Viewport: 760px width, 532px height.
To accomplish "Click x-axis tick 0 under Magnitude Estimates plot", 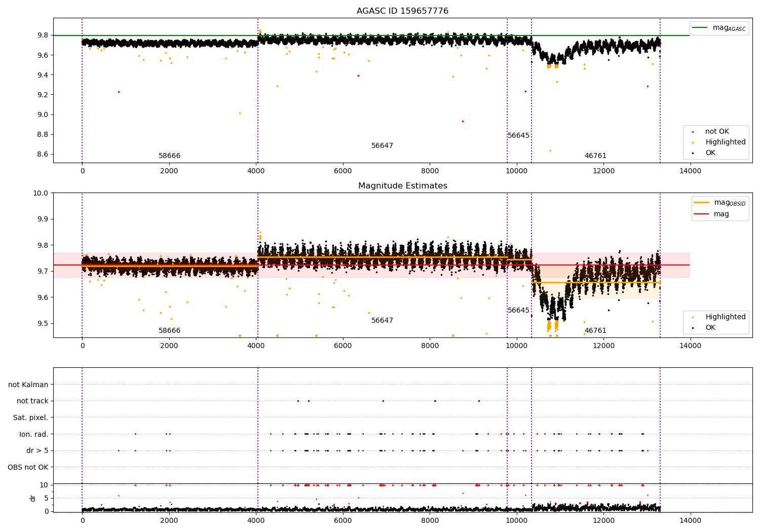I will pyautogui.click(x=82, y=346).
